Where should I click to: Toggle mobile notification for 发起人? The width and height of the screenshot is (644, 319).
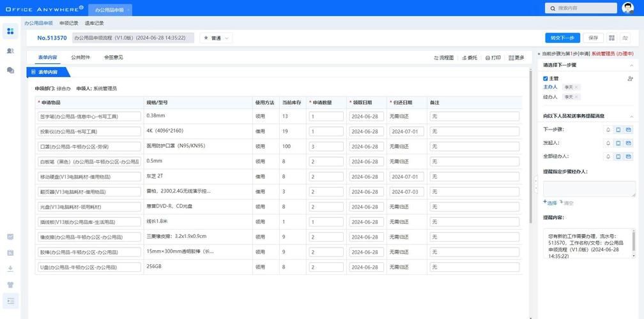(x=618, y=143)
